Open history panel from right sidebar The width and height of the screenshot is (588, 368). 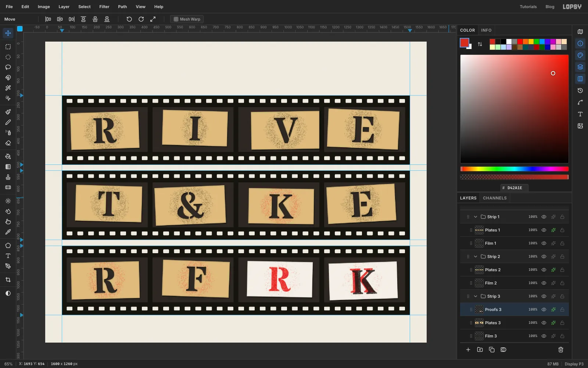pyautogui.click(x=580, y=91)
